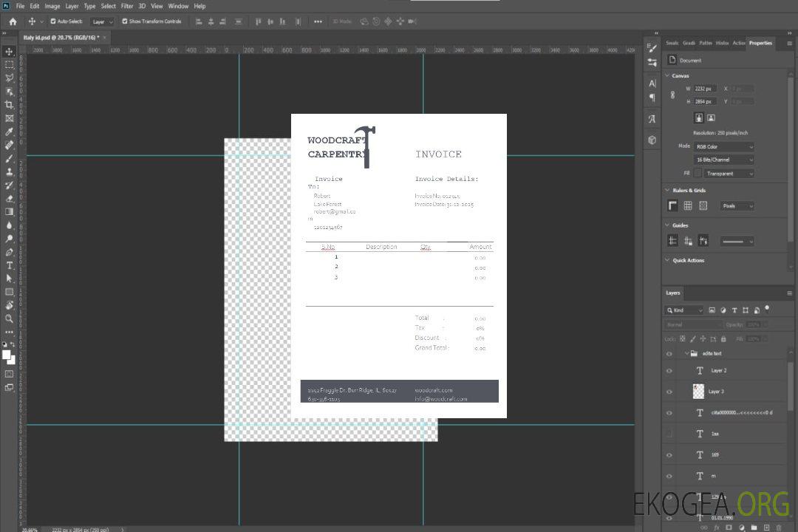Collapse the Canvas section

click(667, 75)
